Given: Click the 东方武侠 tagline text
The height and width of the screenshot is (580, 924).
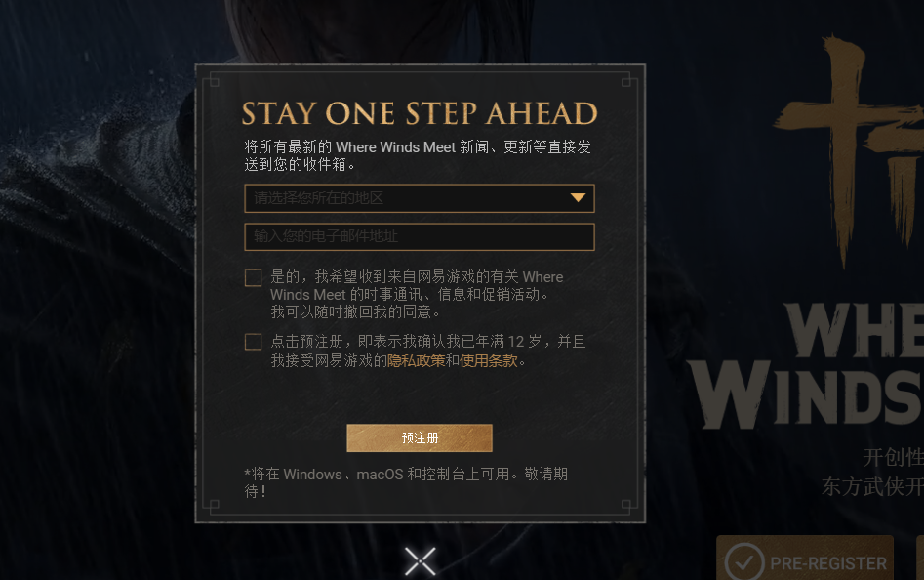Looking at the screenshot, I should (x=872, y=486).
